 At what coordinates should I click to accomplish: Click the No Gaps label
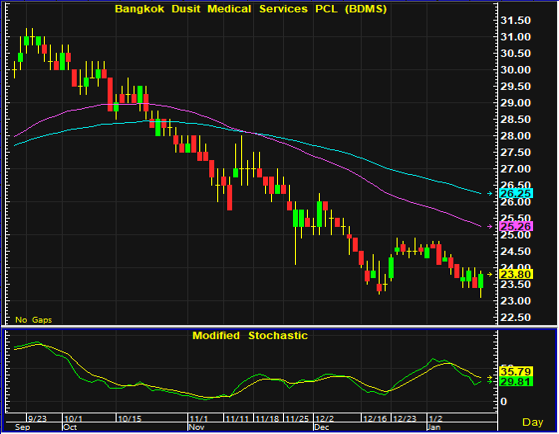coord(34,320)
